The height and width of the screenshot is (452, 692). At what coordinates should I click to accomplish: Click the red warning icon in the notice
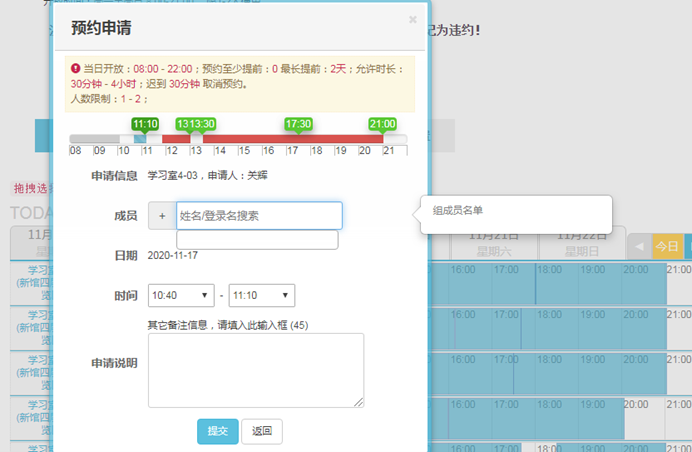click(75, 68)
